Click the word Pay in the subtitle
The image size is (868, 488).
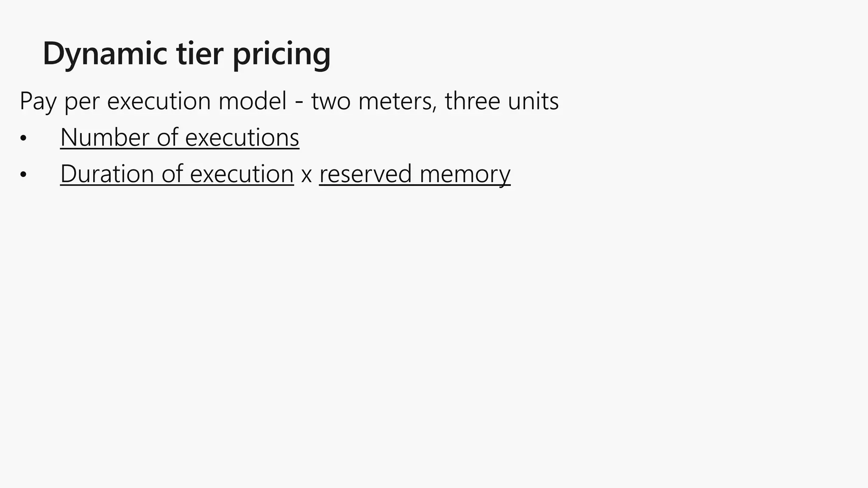[x=38, y=103]
